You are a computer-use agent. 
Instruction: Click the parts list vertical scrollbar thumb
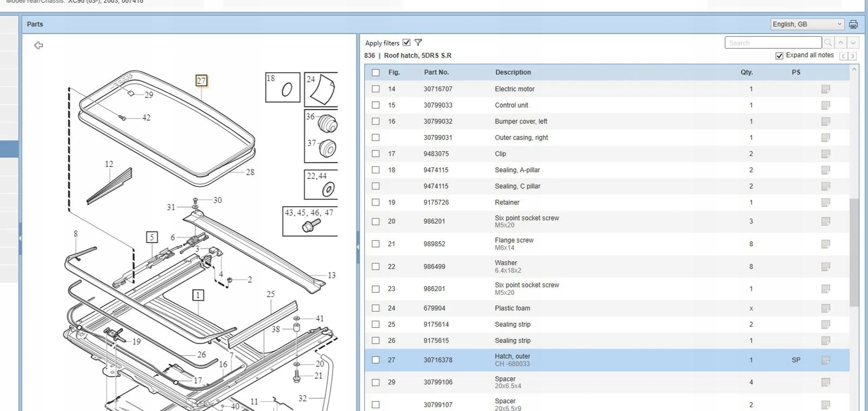click(854, 252)
